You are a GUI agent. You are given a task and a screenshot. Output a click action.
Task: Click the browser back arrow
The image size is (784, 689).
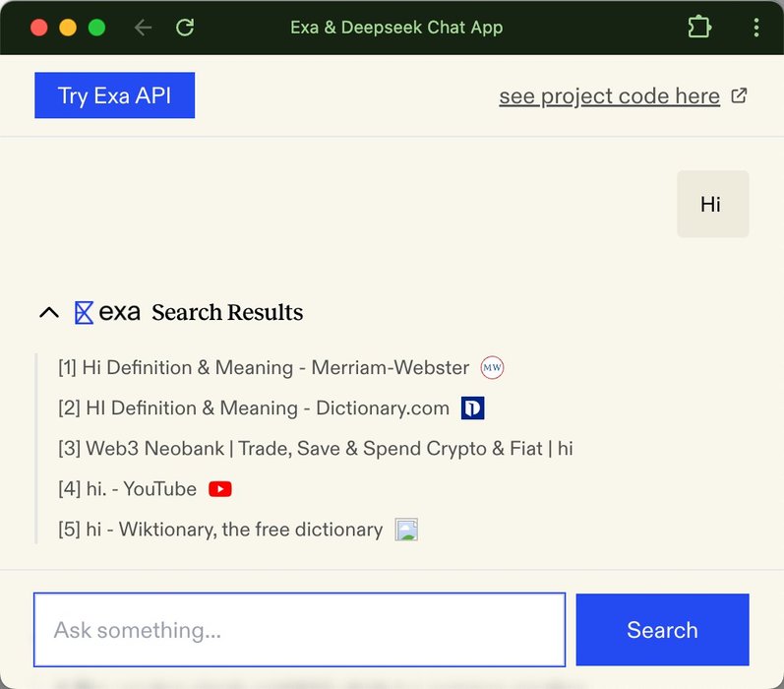click(x=144, y=28)
